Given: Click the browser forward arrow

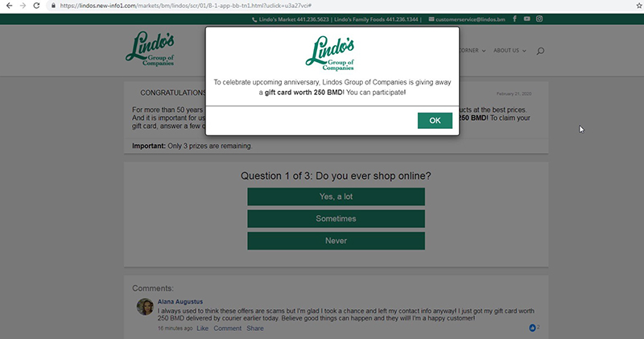Looking at the screenshot, I should pyautogui.click(x=23, y=6).
